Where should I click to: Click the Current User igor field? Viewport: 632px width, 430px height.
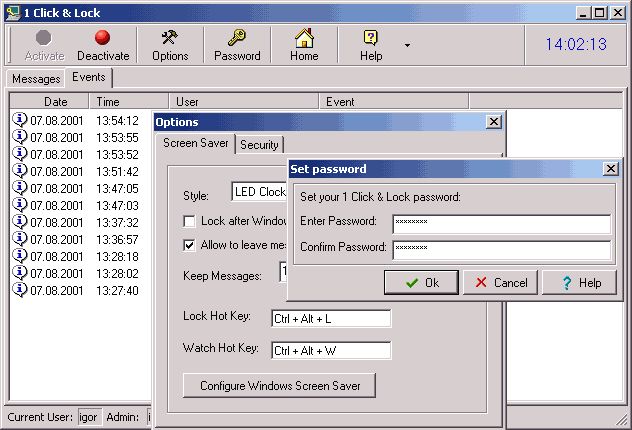tap(89, 417)
